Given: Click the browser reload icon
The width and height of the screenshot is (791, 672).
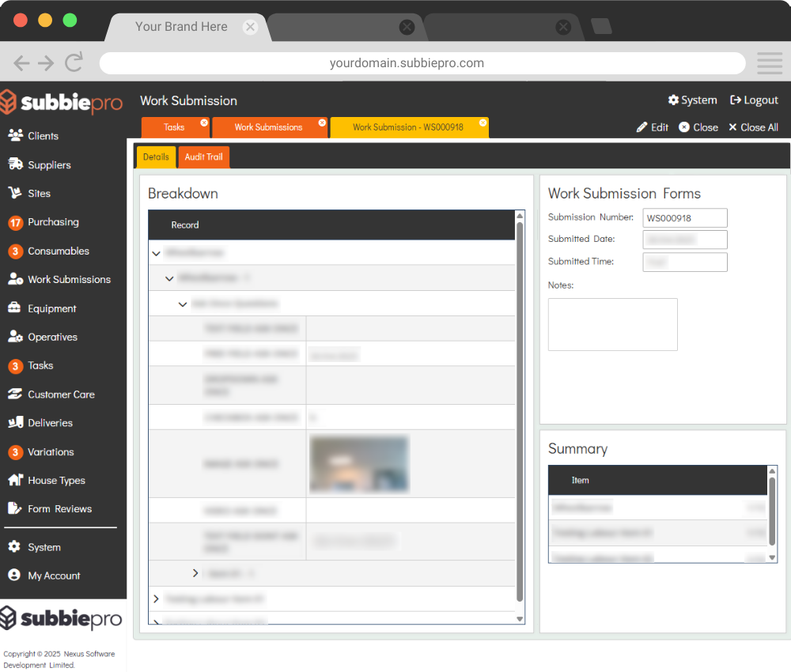Looking at the screenshot, I should [74, 63].
